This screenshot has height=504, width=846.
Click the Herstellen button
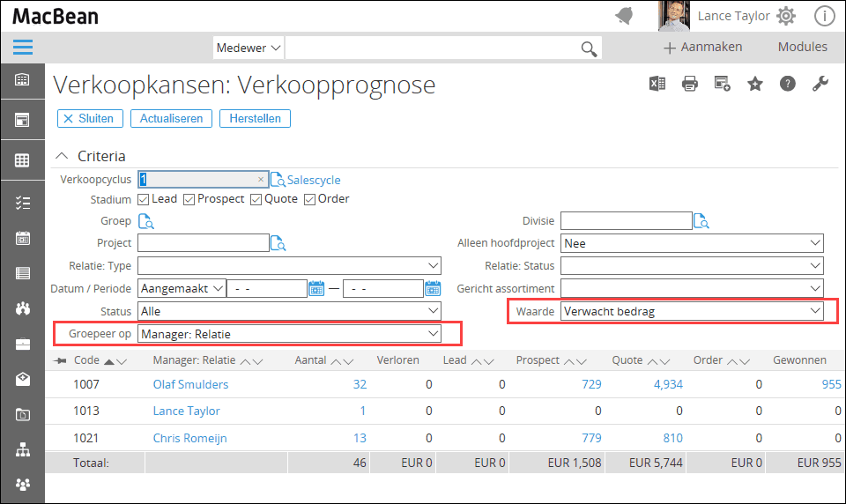pos(255,118)
